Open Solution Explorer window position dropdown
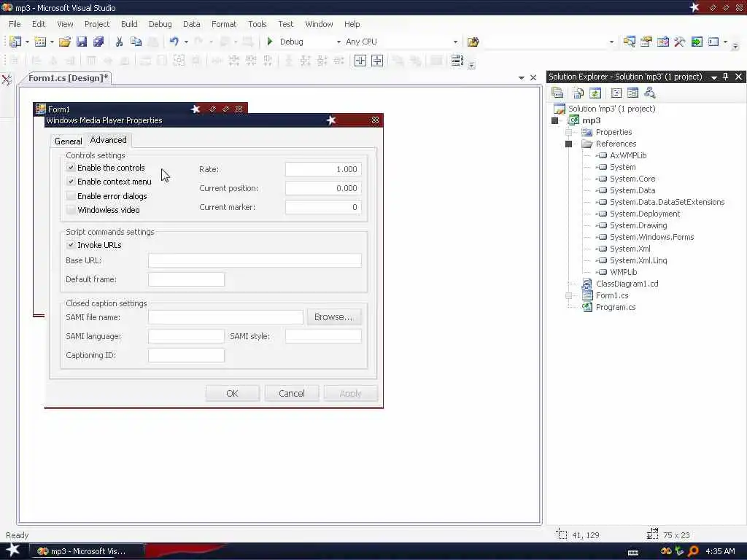747x560 pixels. (x=714, y=77)
